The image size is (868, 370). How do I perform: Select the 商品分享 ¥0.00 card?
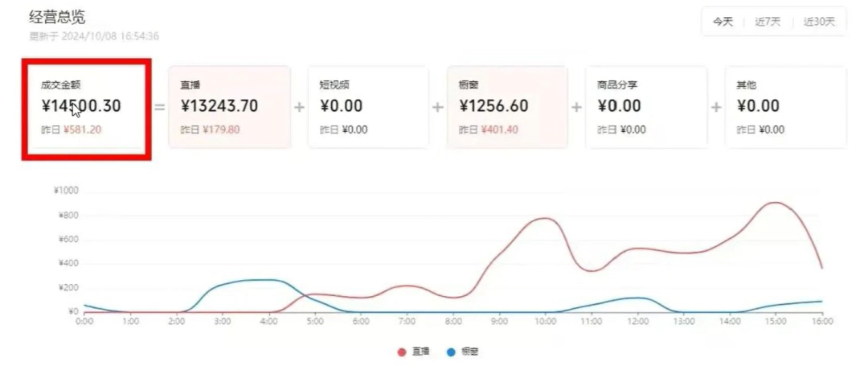pos(646,107)
